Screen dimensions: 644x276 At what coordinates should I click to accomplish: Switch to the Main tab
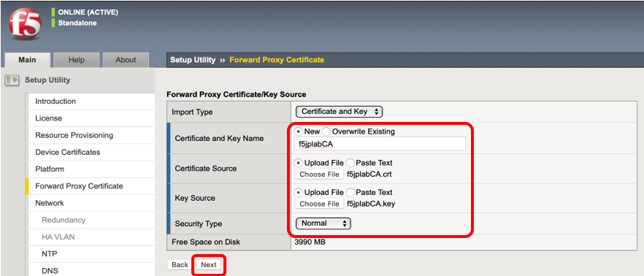27,60
